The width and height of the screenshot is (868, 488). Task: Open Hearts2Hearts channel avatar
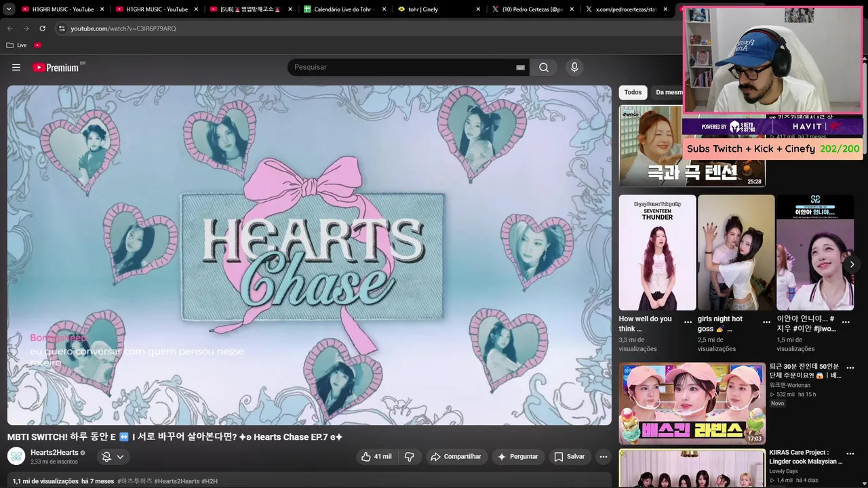click(16, 456)
